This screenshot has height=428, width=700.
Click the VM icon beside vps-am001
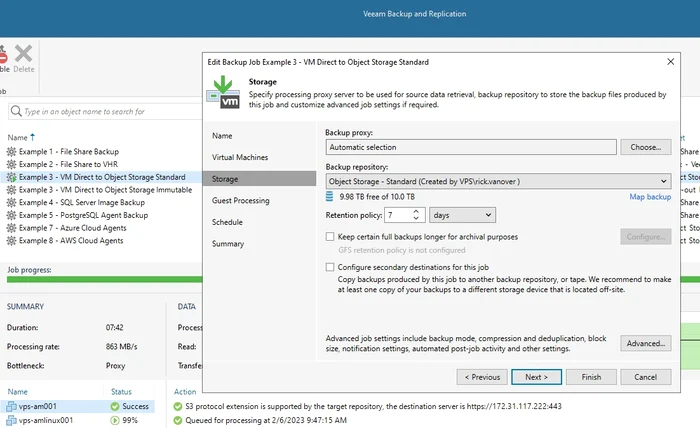[12, 406]
